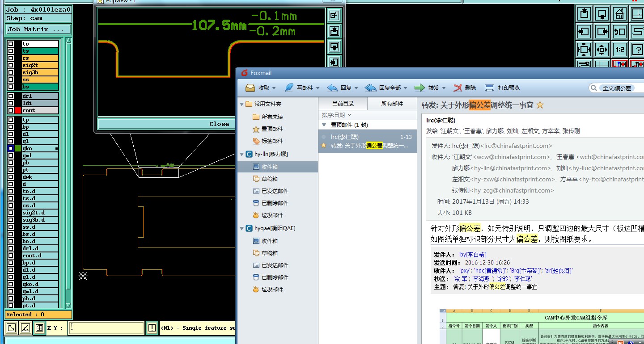644x344 pixels.
Task: Toggle the checkbox for layer 'gko'
Action: 10,148
